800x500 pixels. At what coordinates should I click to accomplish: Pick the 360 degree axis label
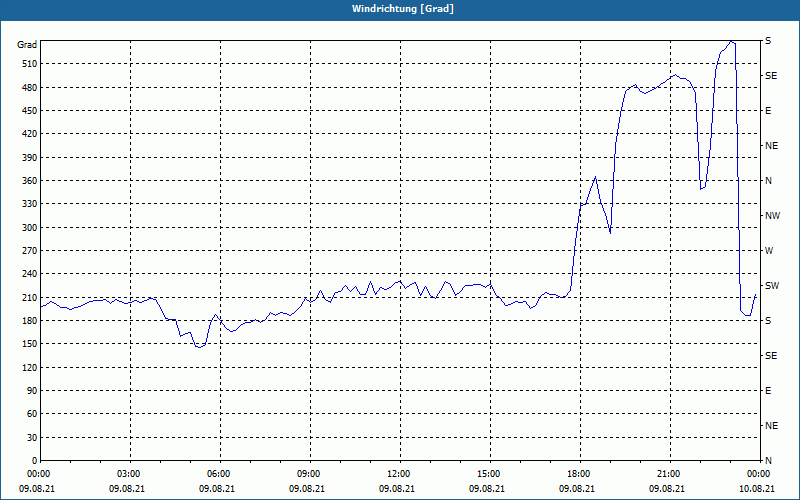click(30, 181)
